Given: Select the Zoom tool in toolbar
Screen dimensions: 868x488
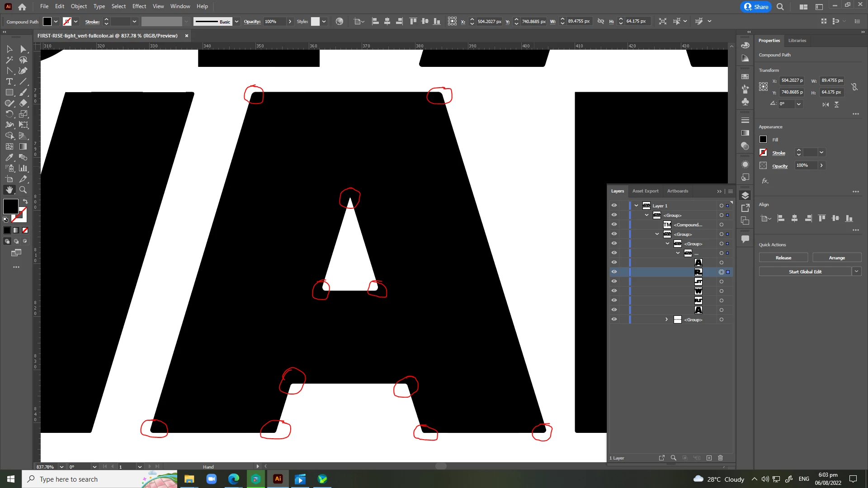Looking at the screenshot, I should [x=23, y=190].
